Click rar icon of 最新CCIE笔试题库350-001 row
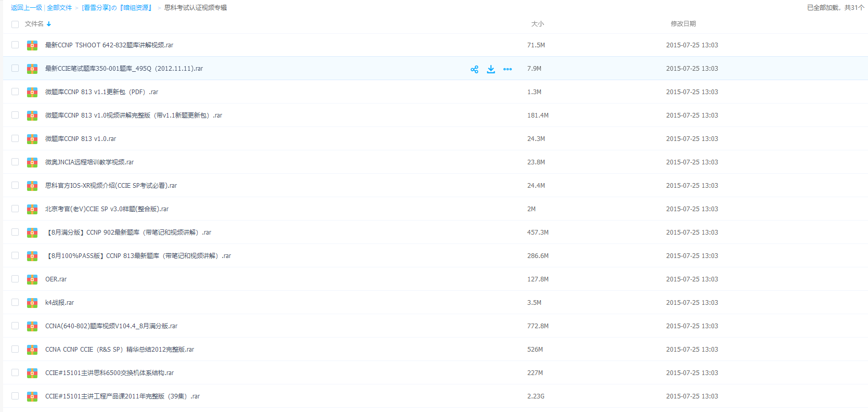This screenshot has width=868, height=412. pos(32,69)
